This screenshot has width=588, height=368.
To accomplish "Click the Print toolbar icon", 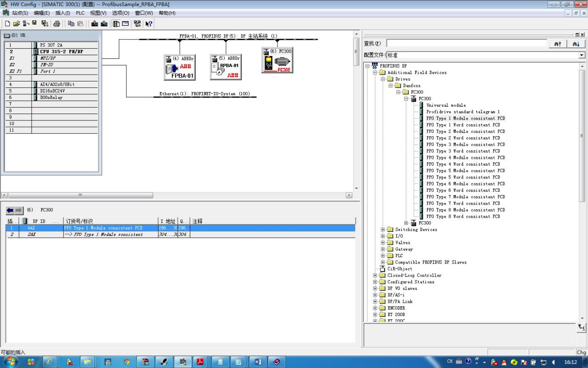I will click(57, 23).
